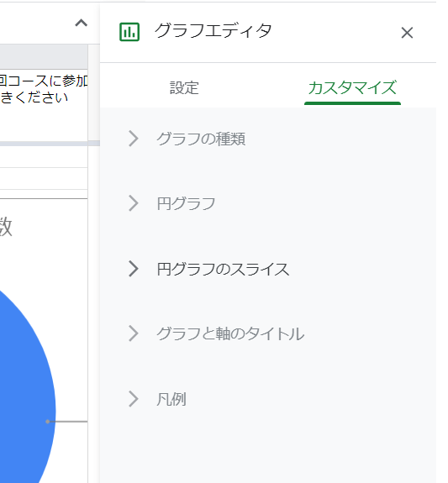The width and height of the screenshot is (448, 483).
Task: Click the グラフエディタ panel title
Action: coord(213,31)
